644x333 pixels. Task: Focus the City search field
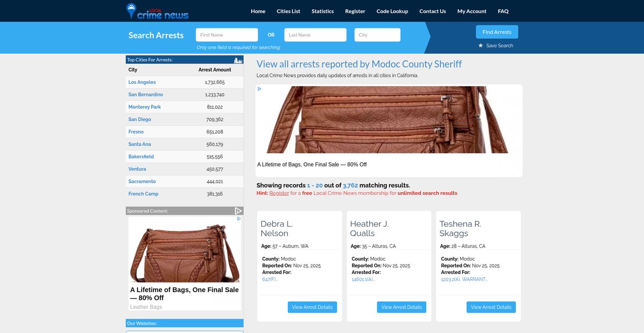coord(377,35)
